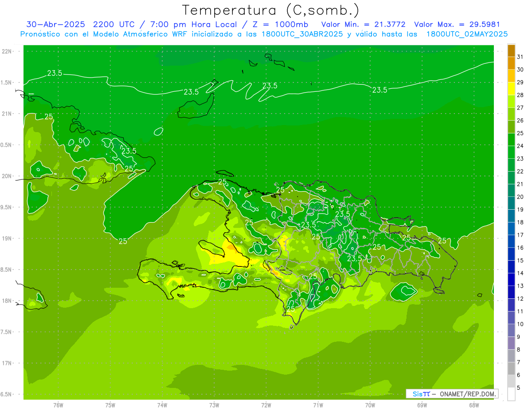
Task: Click the purple swatch between legend values 9 and 10
Action: click(x=511, y=330)
